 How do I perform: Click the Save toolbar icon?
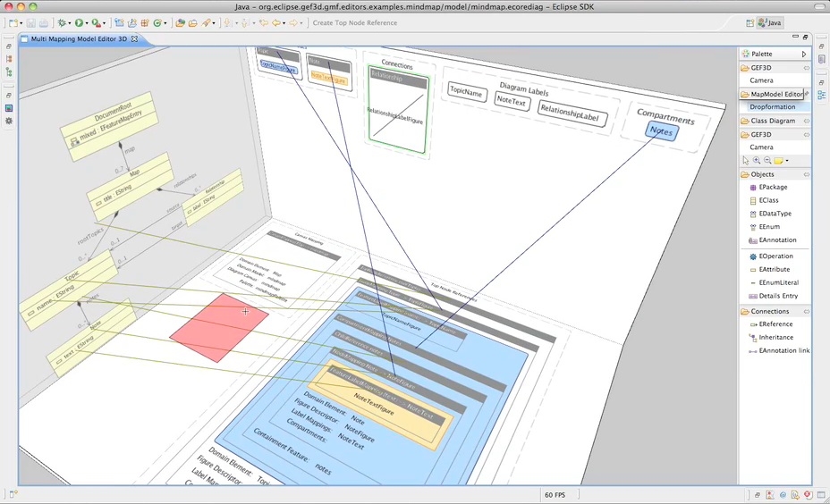point(30,22)
